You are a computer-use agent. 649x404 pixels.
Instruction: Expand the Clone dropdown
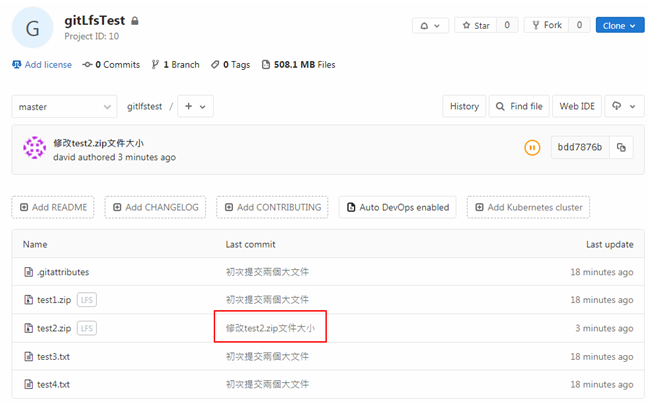619,25
